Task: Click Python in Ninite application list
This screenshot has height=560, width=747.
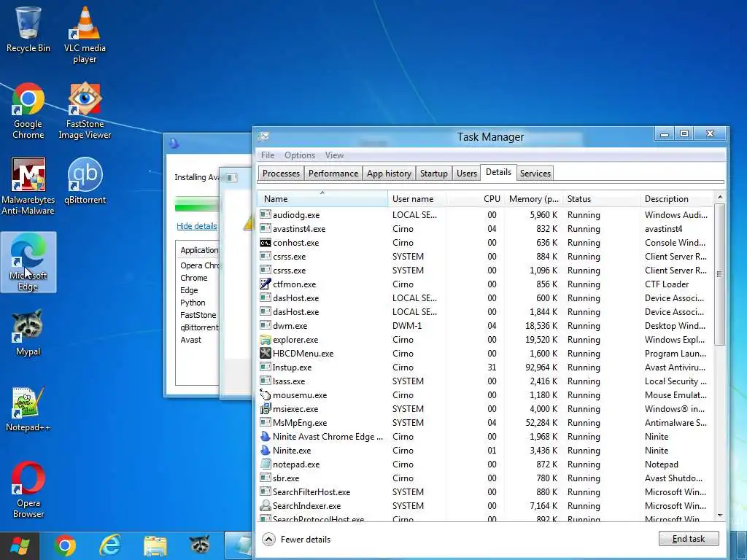Action: [193, 303]
